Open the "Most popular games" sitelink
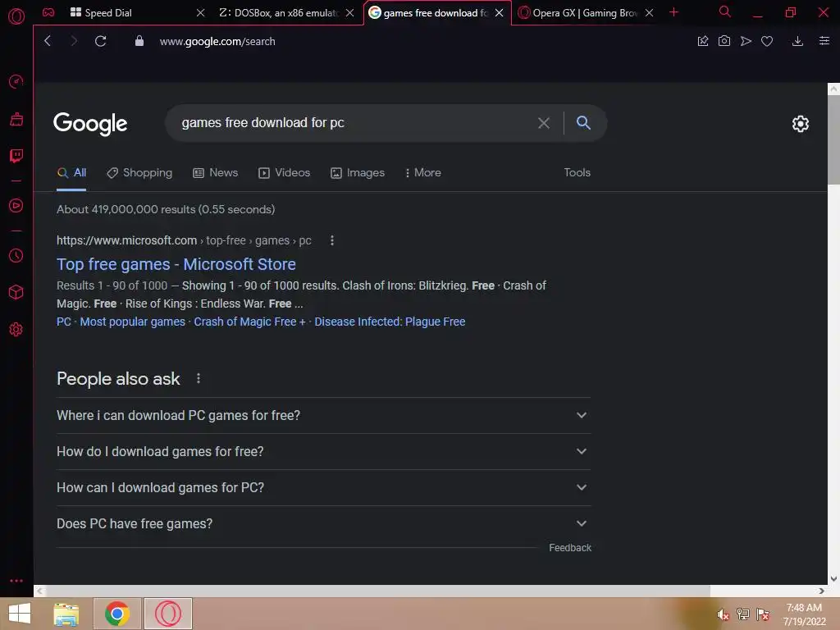 pos(132,322)
